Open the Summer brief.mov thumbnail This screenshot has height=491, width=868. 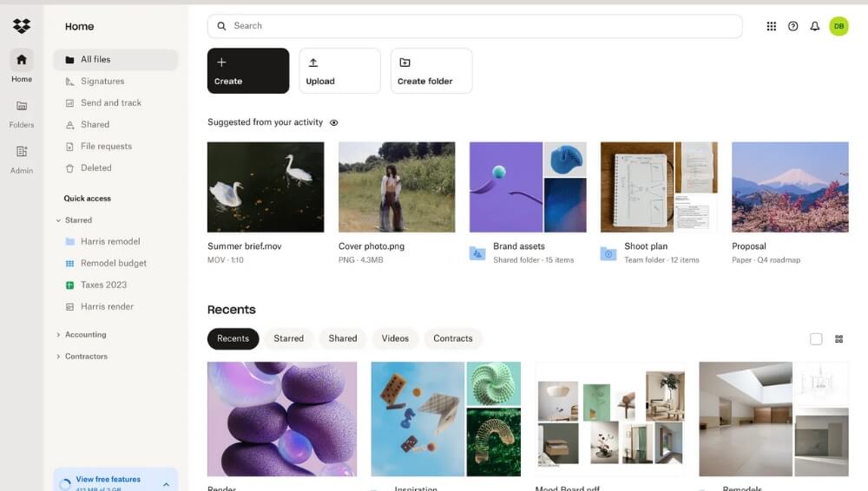pyautogui.click(x=266, y=187)
